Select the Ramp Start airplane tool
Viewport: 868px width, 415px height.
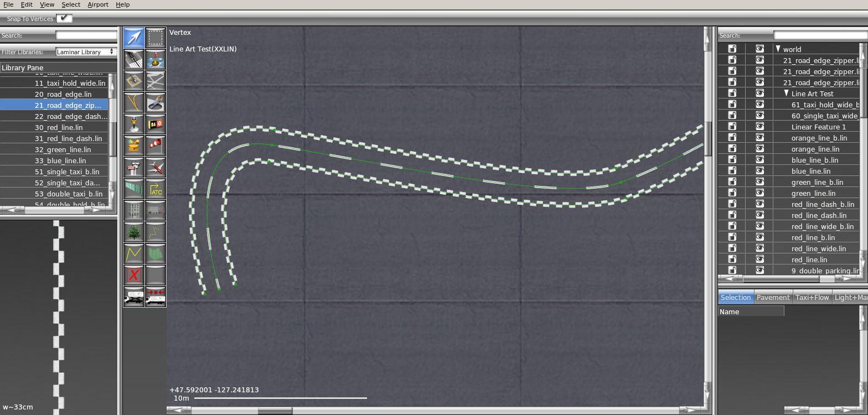pos(156,167)
